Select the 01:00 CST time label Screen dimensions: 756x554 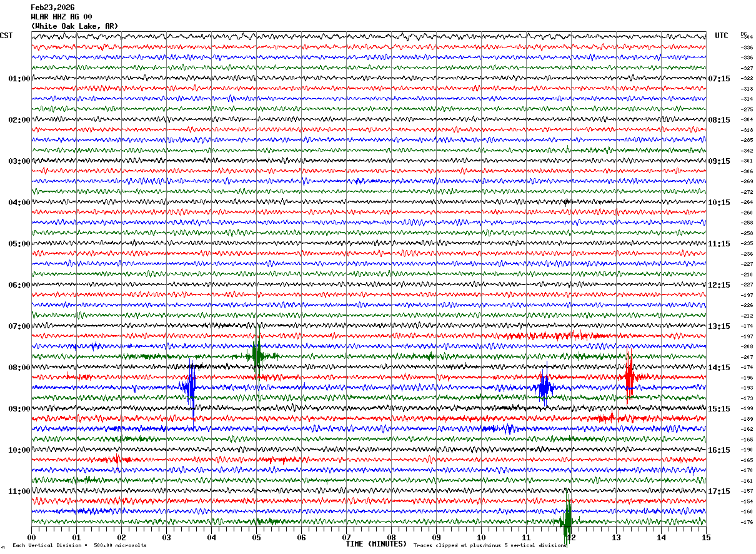[19, 79]
